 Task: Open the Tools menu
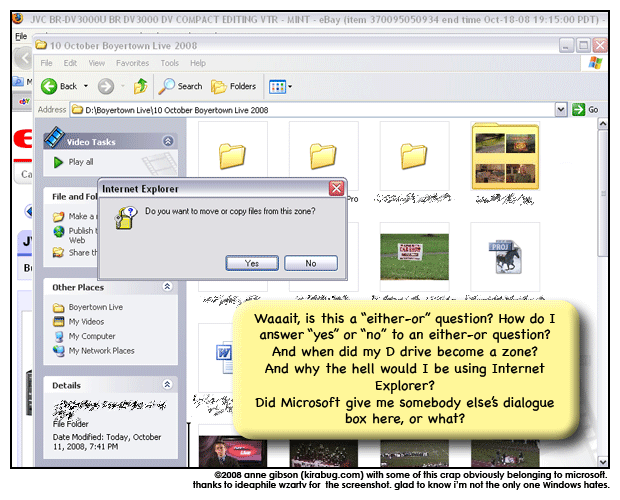[170, 63]
